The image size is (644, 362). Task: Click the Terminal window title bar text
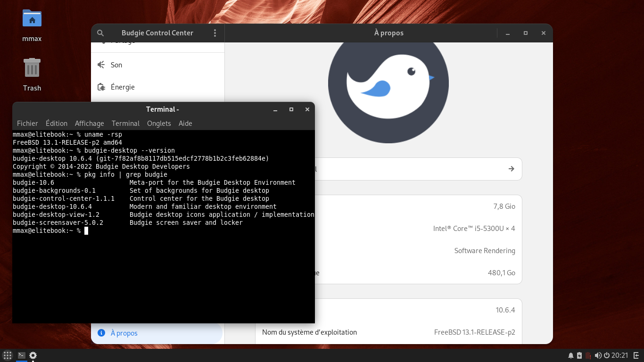coord(163,109)
